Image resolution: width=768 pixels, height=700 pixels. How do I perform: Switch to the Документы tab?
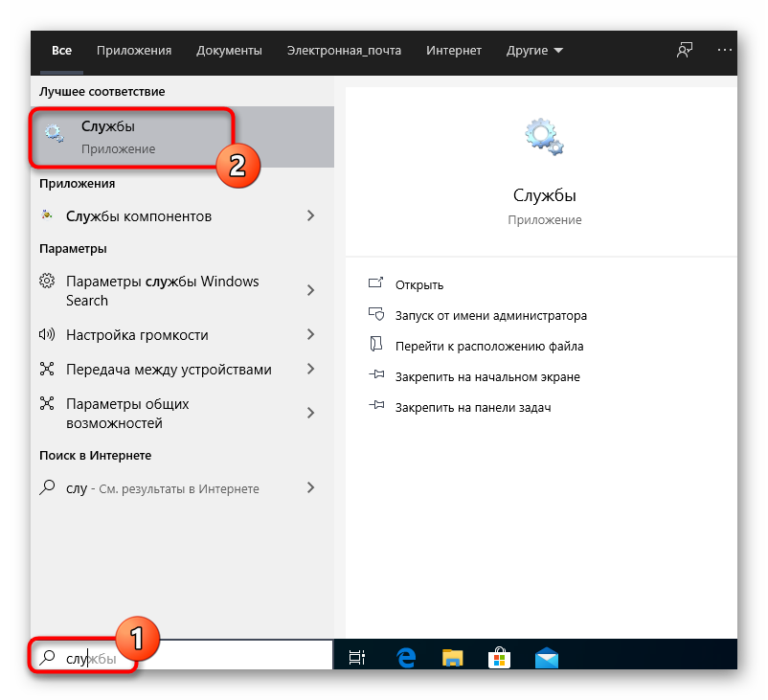(229, 51)
